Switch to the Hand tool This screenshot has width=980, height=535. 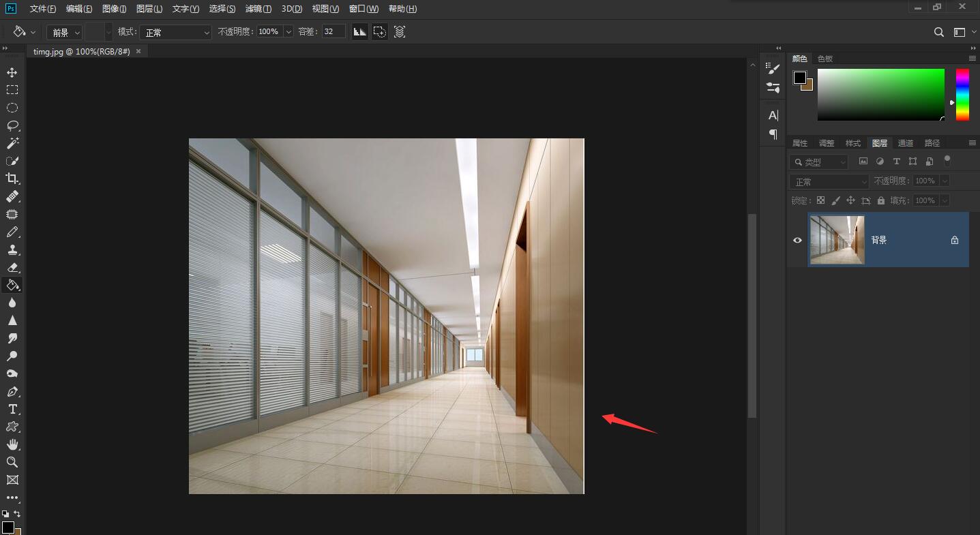pyautogui.click(x=12, y=444)
